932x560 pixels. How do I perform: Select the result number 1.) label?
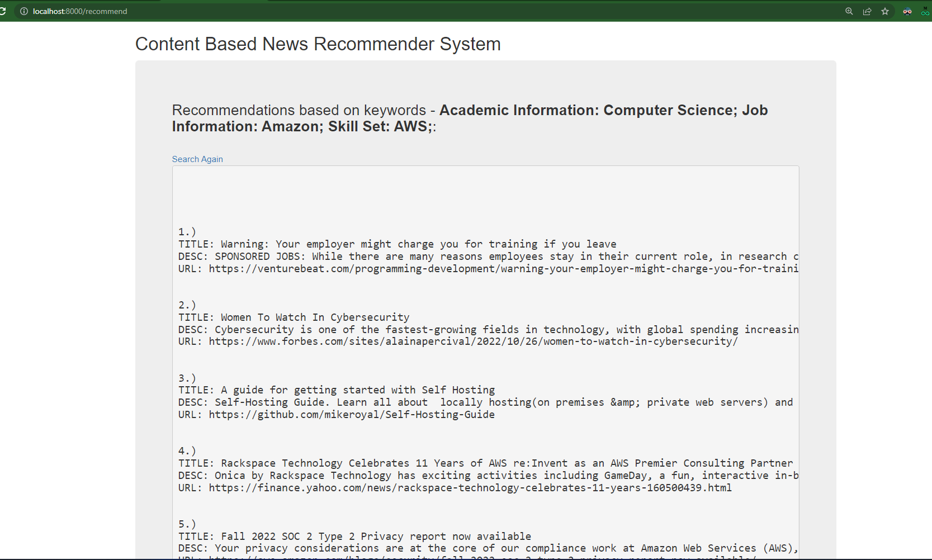[187, 232]
